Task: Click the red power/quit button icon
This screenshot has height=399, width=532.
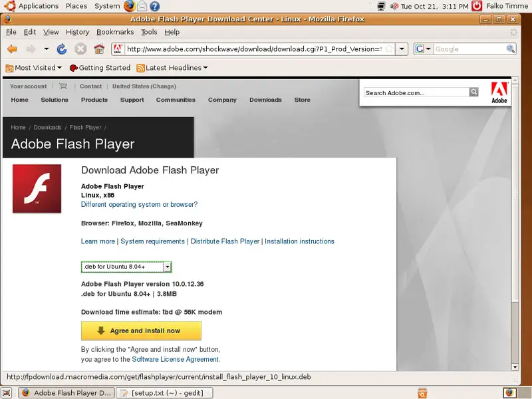Action: pyautogui.click(x=477, y=6)
